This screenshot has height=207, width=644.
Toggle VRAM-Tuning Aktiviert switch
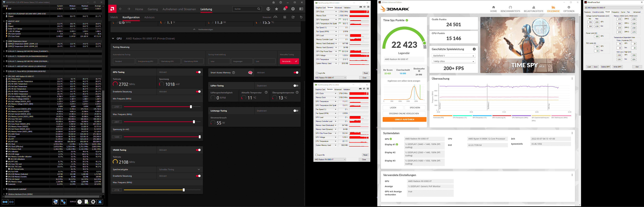click(x=198, y=150)
